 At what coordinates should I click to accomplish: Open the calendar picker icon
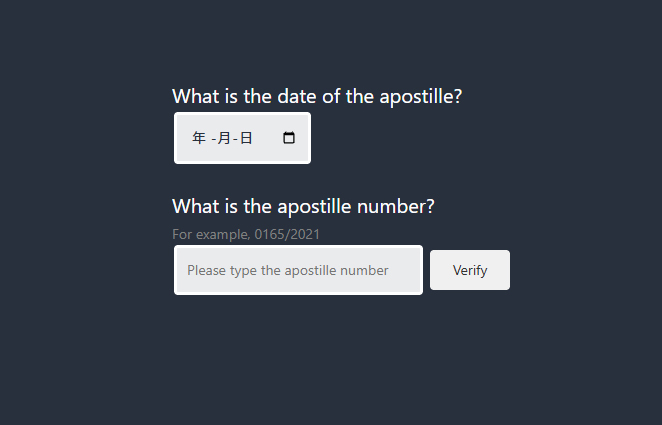pyautogui.click(x=289, y=138)
